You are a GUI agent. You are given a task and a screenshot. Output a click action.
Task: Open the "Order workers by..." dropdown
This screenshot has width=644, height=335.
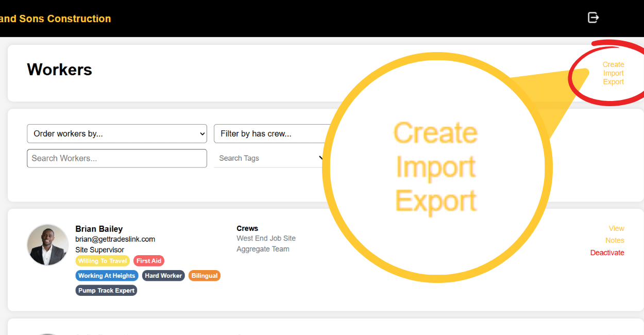coord(117,133)
